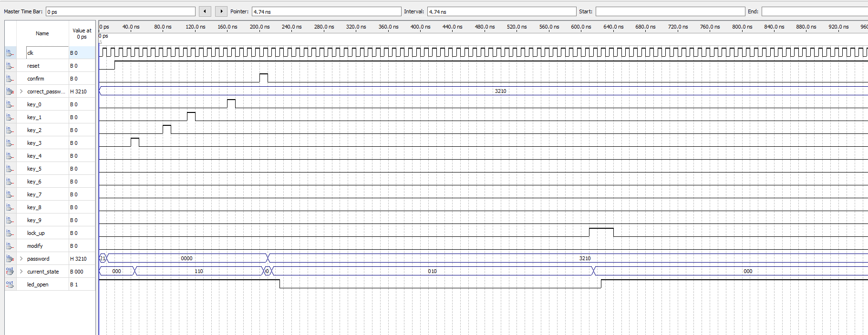
Task: Select the clk signal name
Action: 31,53
